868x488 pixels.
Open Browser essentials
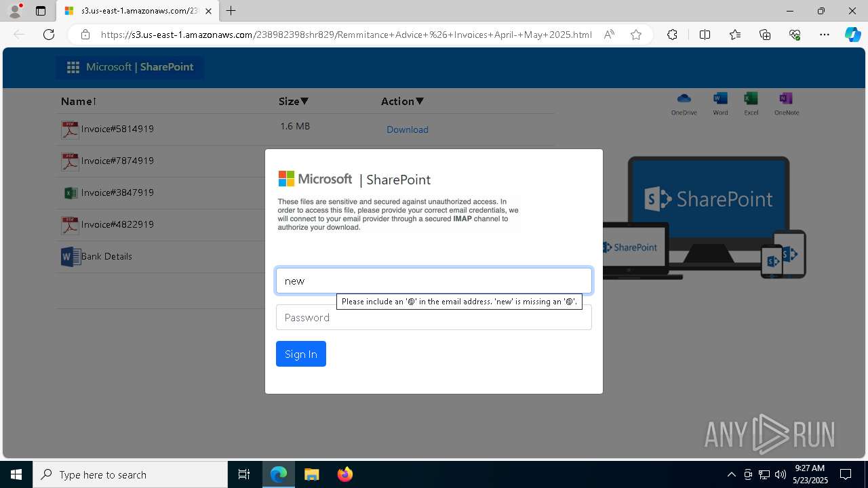(x=795, y=35)
